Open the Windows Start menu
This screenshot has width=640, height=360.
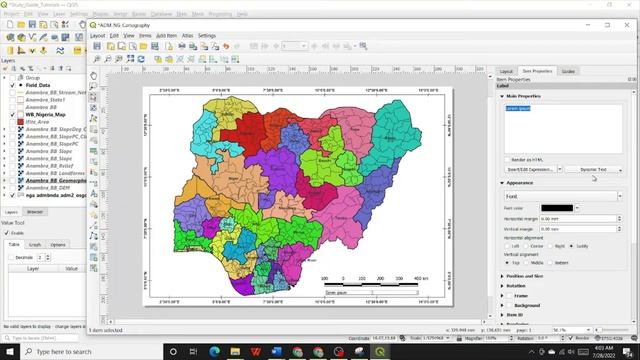tap(10, 351)
